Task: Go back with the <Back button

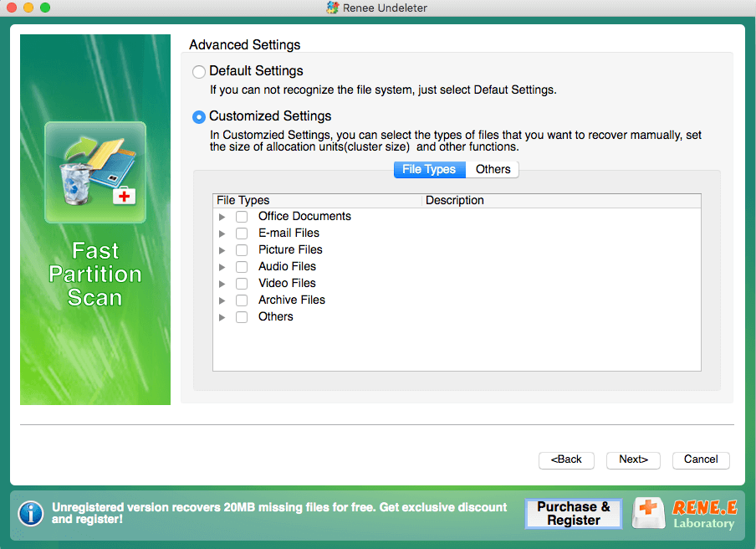Action: [x=566, y=459]
